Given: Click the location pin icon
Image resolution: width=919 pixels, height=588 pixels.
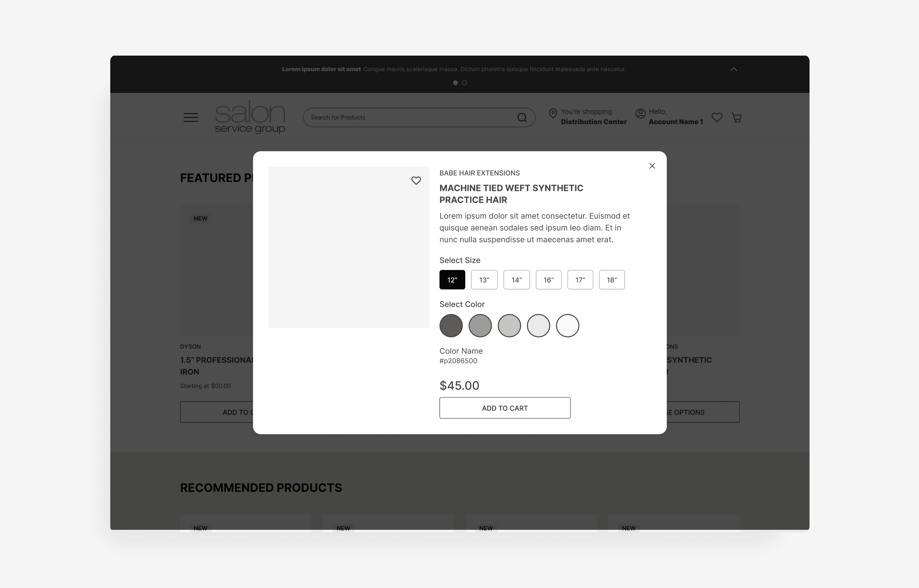Looking at the screenshot, I should coord(553,113).
